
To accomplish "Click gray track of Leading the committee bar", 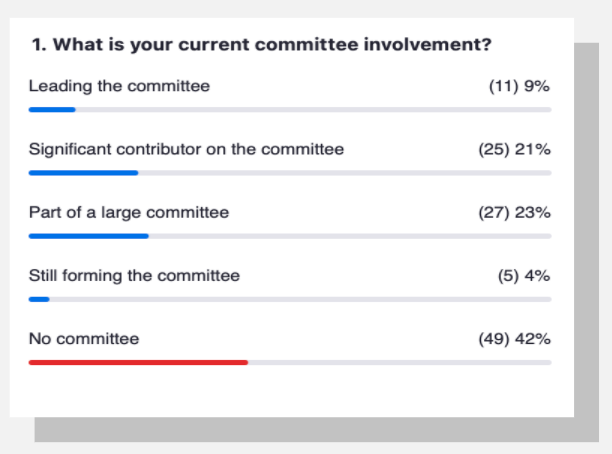I will click(x=313, y=110).
